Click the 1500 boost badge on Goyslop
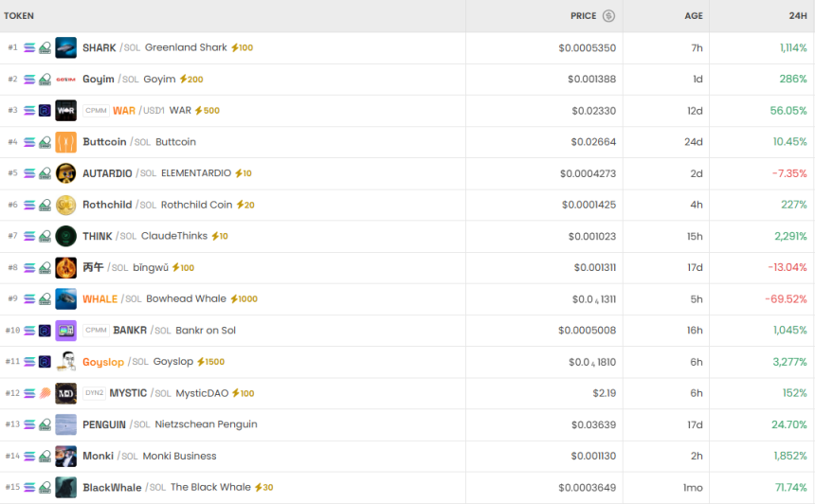The width and height of the screenshot is (815, 504). click(x=210, y=362)
